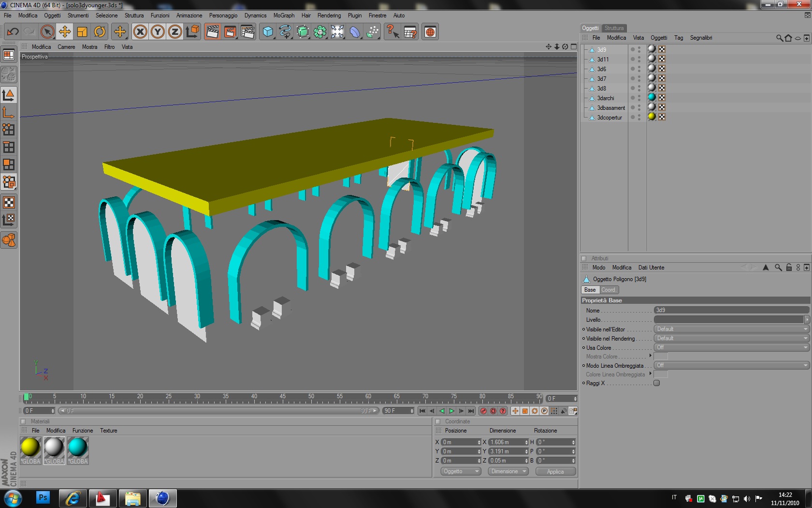Click the Undo arrow icon
Viewport: 812px width, 508px height.
tap(13, 32)
